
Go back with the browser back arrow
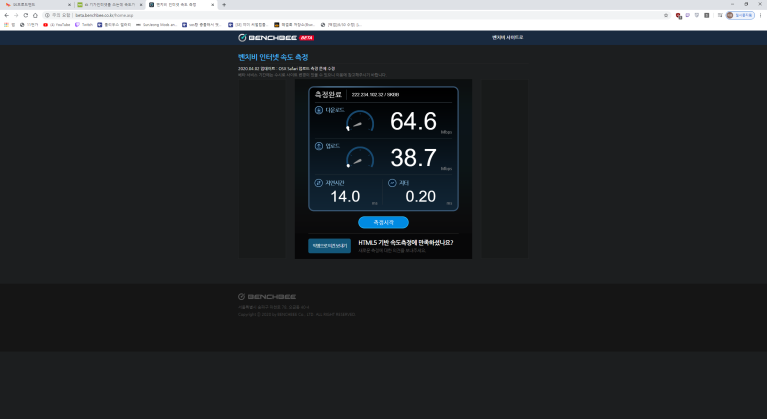coord(6,15)
